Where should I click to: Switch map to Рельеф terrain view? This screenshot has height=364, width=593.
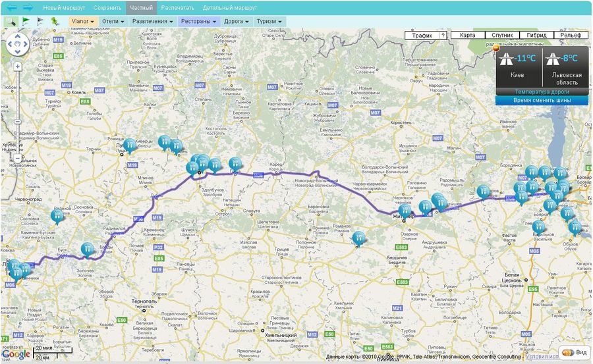click(571, 35)
